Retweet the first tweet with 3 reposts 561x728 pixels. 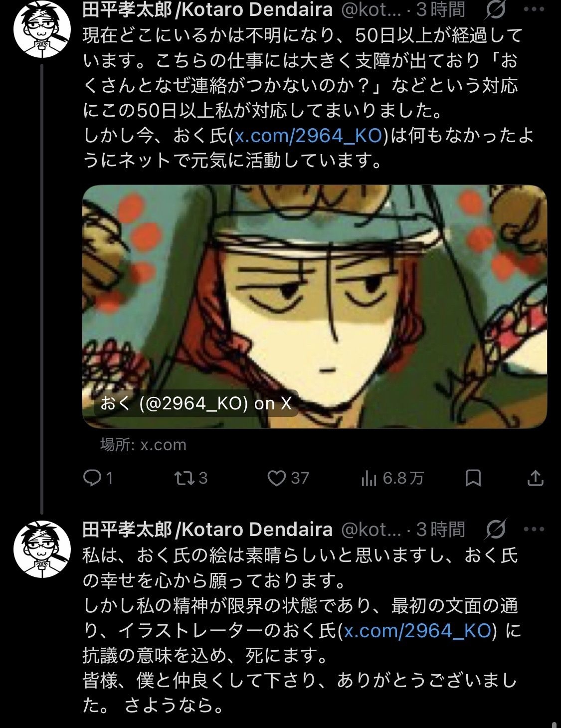191,479
